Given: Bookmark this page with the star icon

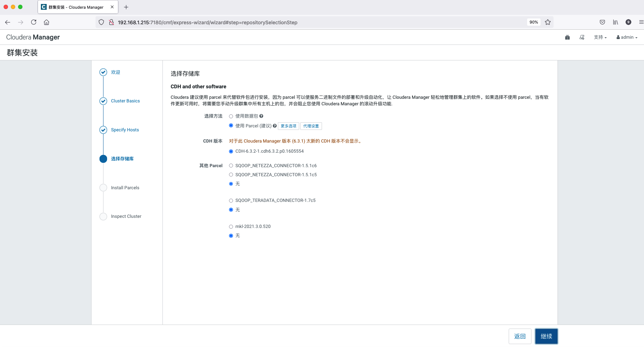Looking at the screenshot, I should point(548,22).
